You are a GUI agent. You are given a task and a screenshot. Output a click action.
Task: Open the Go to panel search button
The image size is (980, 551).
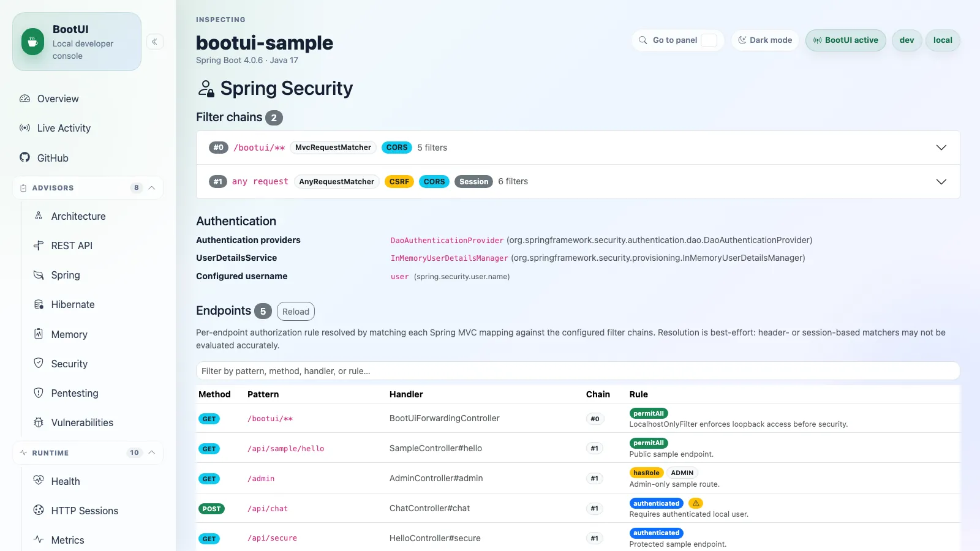coord(678,40)
